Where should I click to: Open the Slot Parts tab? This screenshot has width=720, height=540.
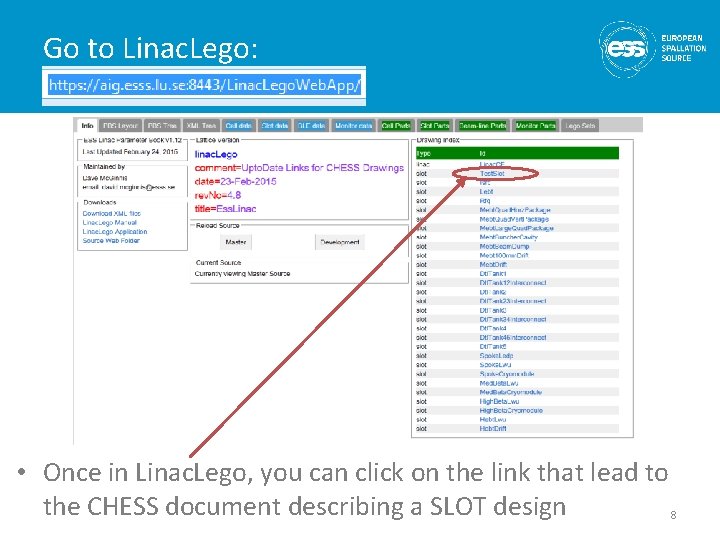(434, 125)
